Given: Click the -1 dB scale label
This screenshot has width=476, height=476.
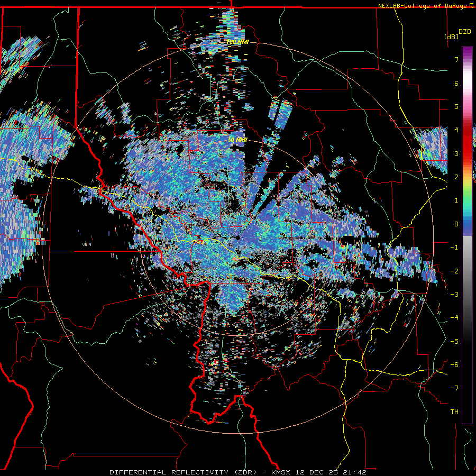Looking at the screenshot, I should [454, 248].
